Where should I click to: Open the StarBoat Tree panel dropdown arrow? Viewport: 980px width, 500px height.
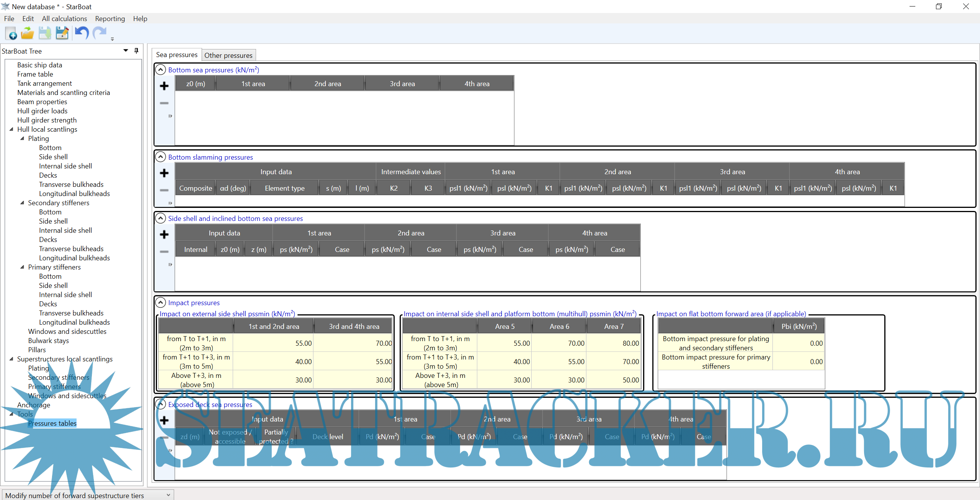pos(126,51)
